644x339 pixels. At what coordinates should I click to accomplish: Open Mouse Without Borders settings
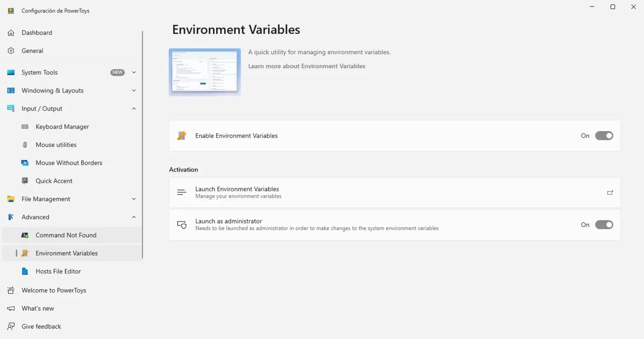pos(71,163)
